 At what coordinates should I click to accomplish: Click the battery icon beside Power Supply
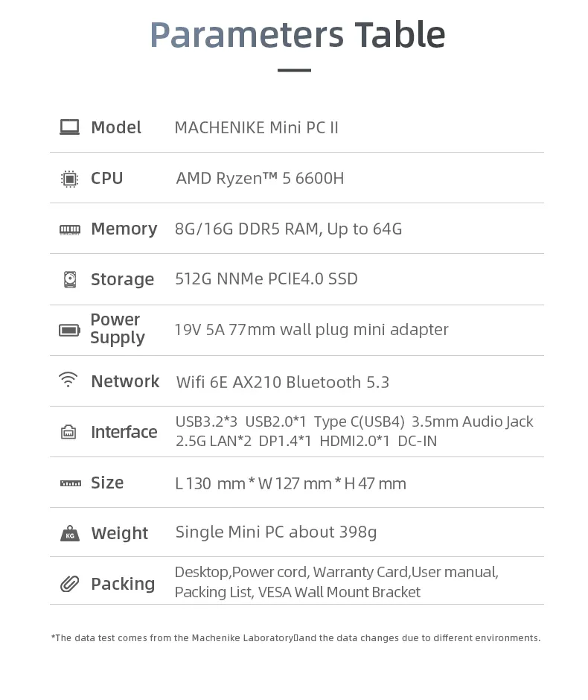click(70, 330)
